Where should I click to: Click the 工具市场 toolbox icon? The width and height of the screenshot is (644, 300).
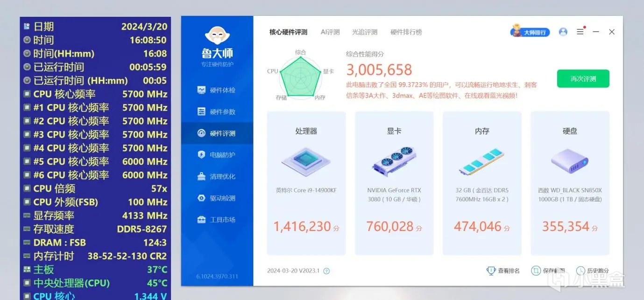point(201,219)
